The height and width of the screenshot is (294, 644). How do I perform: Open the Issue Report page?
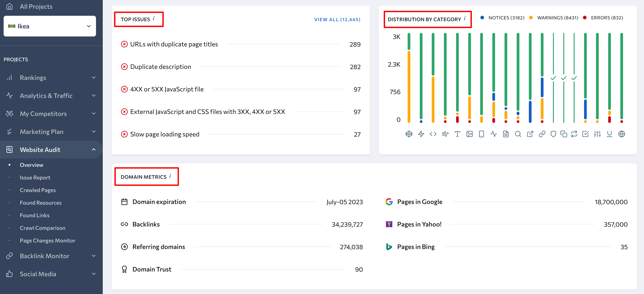tap(35, 177)
